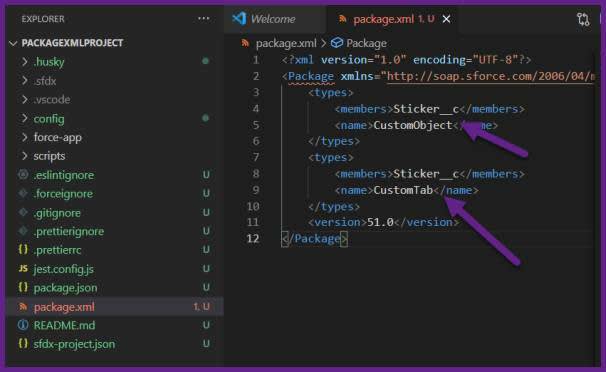Click the braces icon beside sfdx-project.json
Image resolution: width=606 pixels, height=372 pixels.
[23, 343]
